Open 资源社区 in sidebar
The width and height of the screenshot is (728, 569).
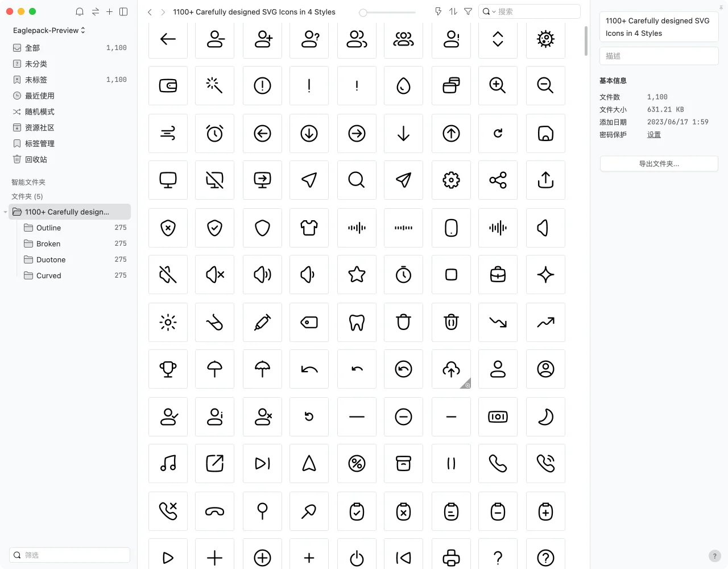pyautogui.click(x=69, y=127)
